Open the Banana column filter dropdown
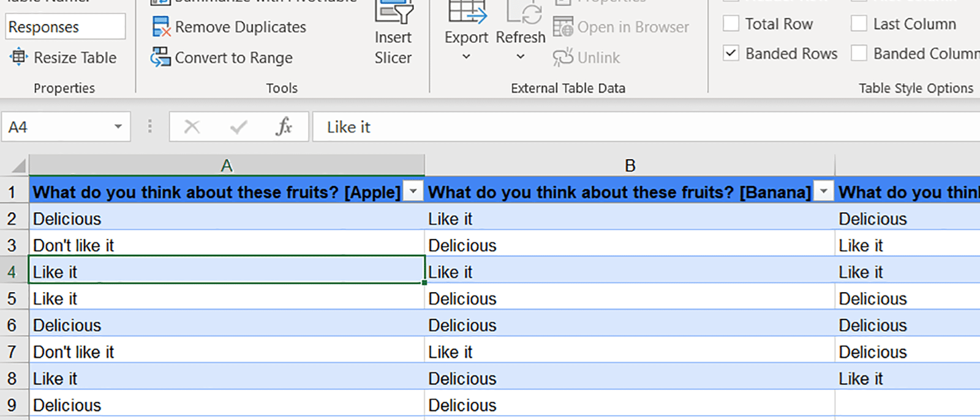The image size is (980, 420). click(824, 192)
